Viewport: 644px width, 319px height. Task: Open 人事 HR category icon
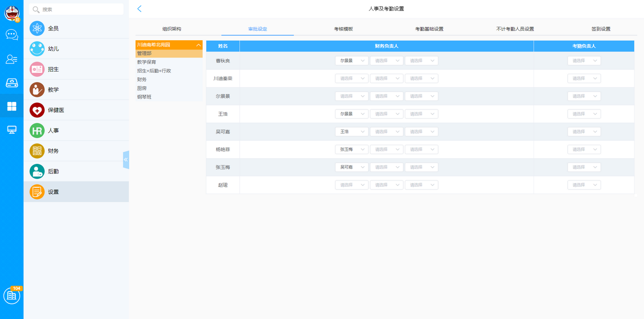(37, 130)
